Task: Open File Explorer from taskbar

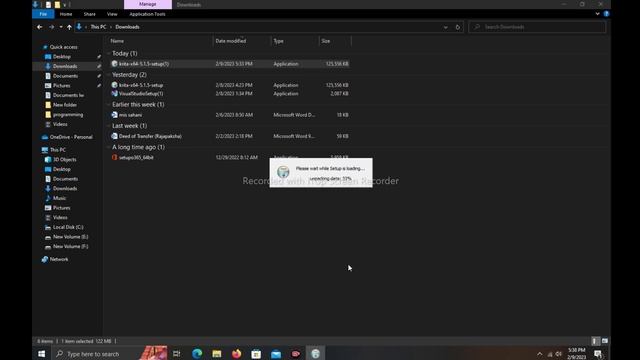Action: [216, 353]
